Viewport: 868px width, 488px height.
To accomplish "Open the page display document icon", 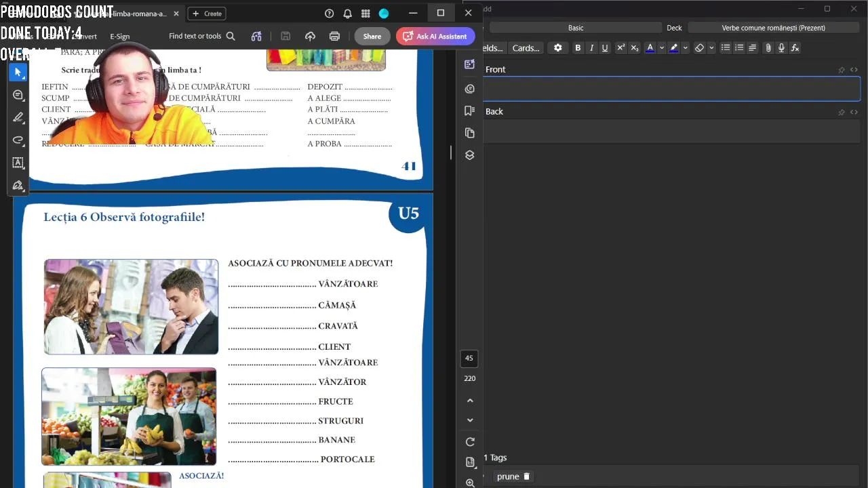I will 470,462.
